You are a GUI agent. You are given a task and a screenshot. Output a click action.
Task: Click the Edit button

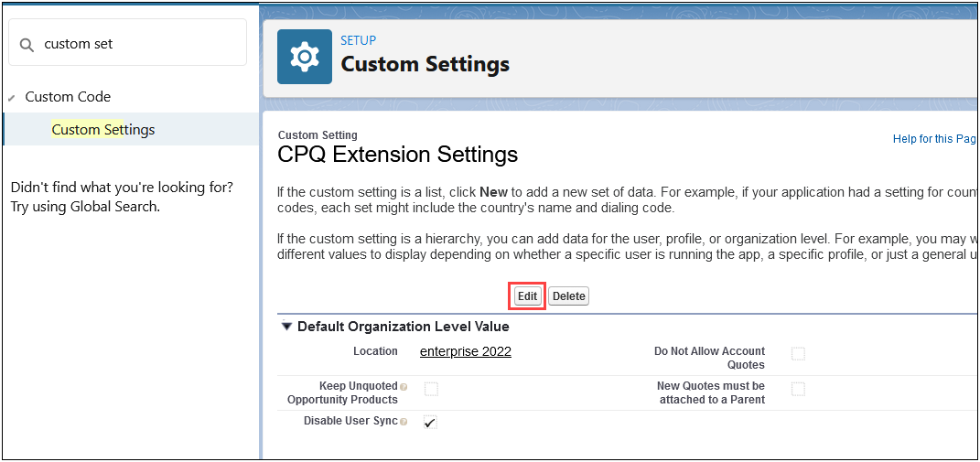point(527,296)
